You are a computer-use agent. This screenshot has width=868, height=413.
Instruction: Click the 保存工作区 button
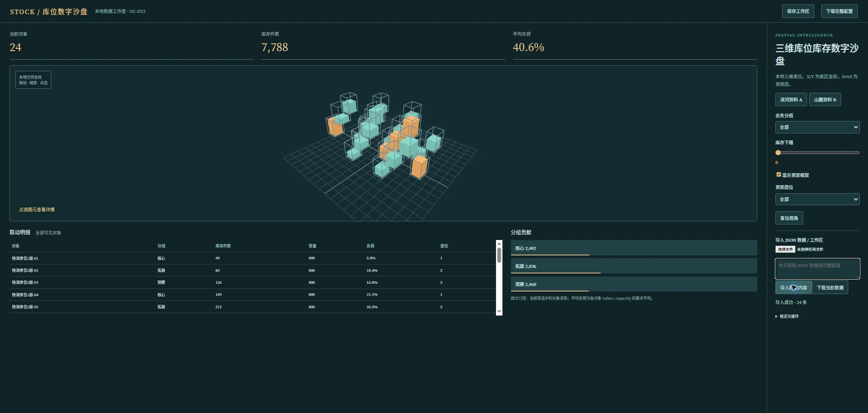798,11
